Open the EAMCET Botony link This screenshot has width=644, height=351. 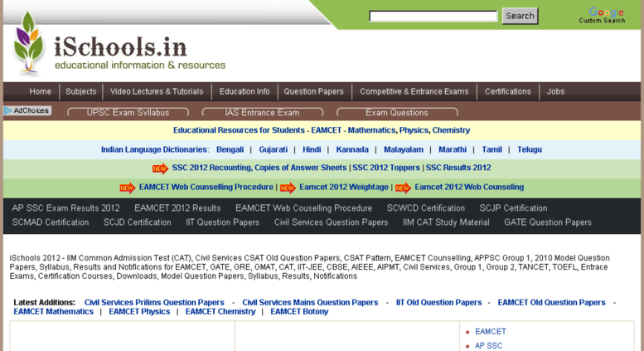tap(299, 311)
